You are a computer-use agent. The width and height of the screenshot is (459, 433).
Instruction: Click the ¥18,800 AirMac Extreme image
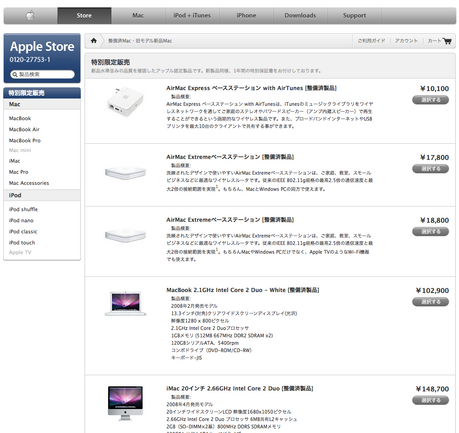pyautogui.click(x=125, y=235)
